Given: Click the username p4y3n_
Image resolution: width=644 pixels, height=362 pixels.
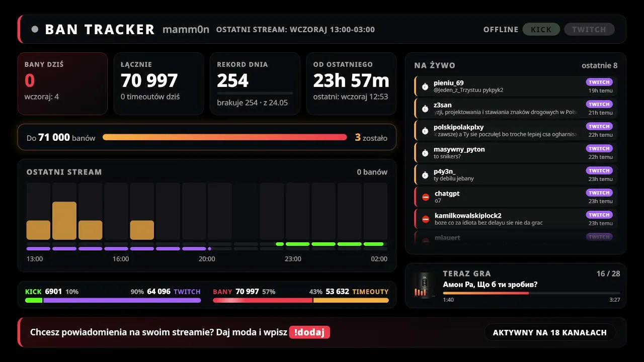Looking at the screenshot, I should click(445, 171).
